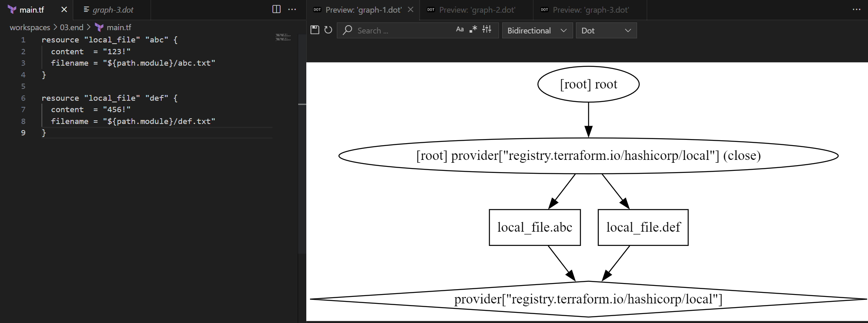Screen dimensions: 868x323
Task: Click the Terraform icon on main.tf tab
Action: (x=12, y=9)
